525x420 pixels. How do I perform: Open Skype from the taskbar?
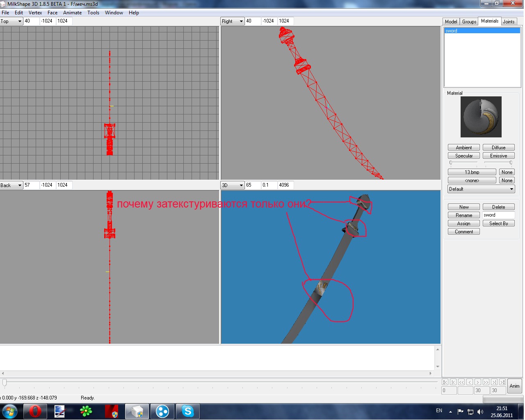point(188,411)
